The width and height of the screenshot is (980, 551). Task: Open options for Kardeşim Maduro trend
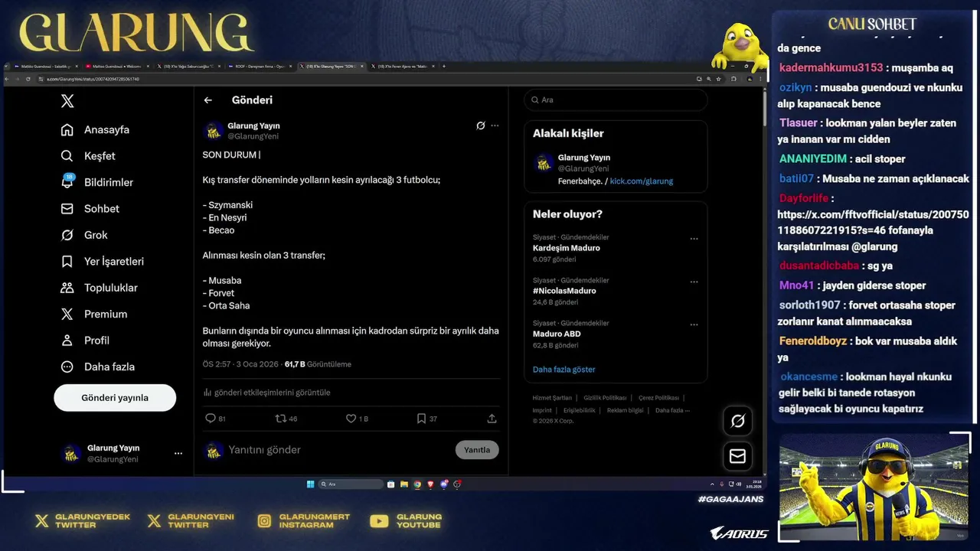694,239
